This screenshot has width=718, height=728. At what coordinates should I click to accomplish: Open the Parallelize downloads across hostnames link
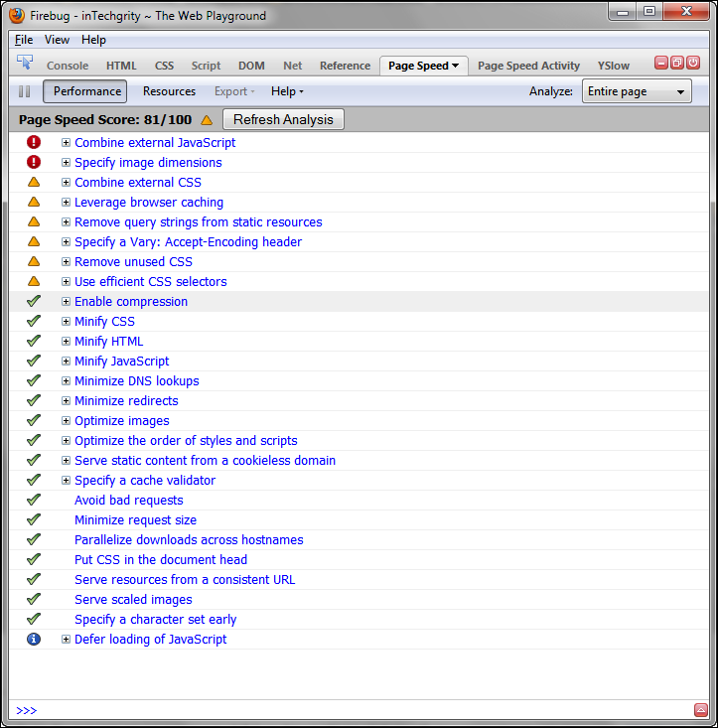click(x=189, y=540)
